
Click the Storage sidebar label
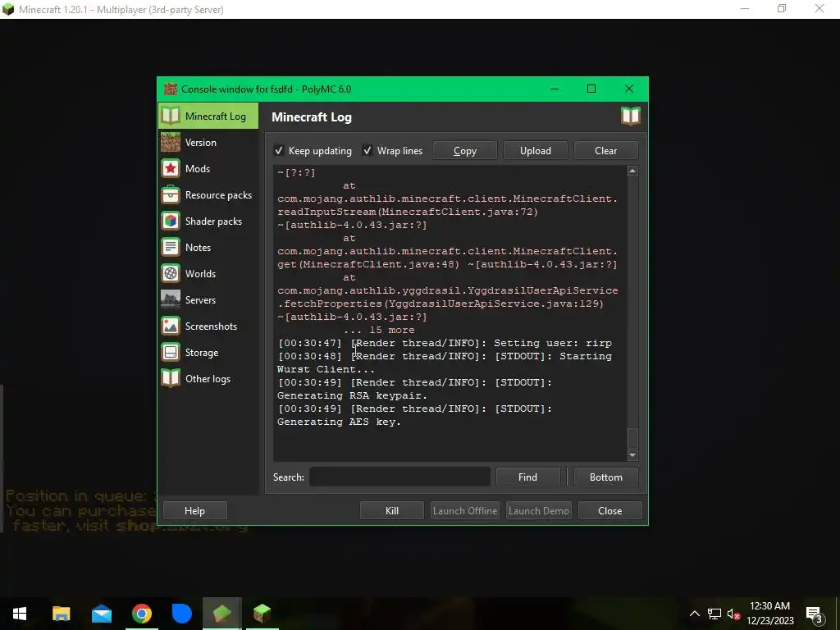click(202, 353)
